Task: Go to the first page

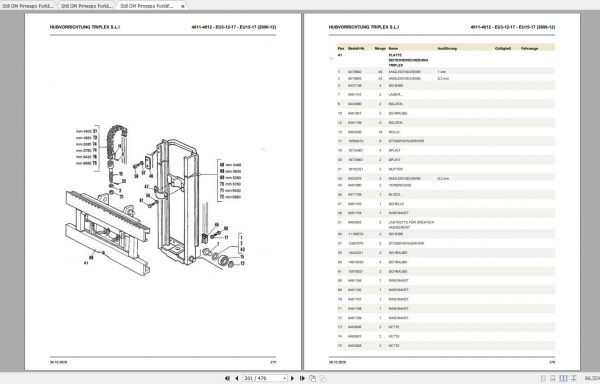Action: (227, 378)
